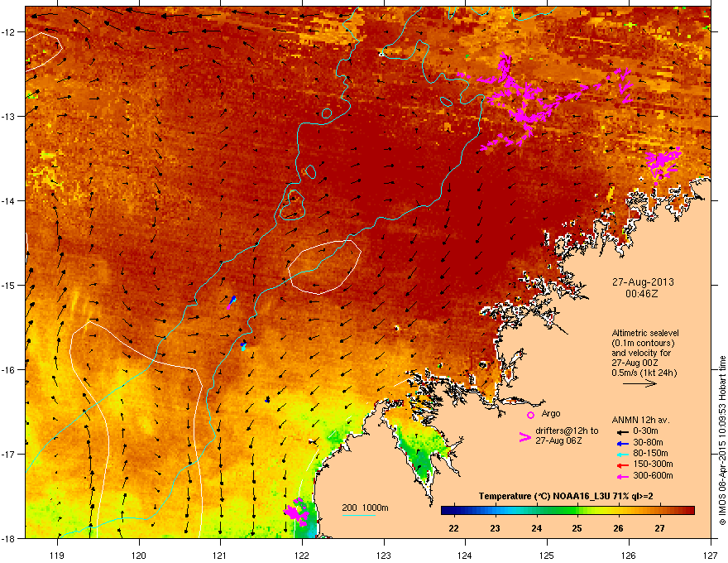Click the cyan line under '200 1000m'
The image size is (728, 563).
point(358,515)
